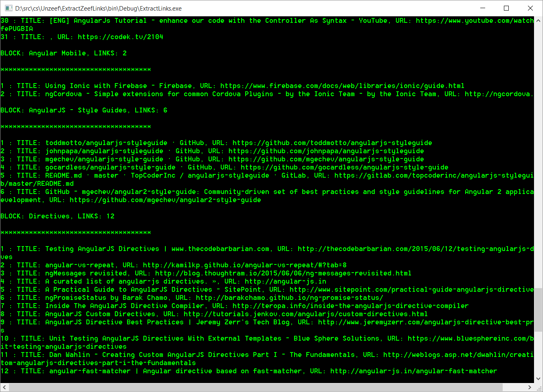
Task: Click the mgechev/angularjs-style-guide line
Action: point(212,159)
